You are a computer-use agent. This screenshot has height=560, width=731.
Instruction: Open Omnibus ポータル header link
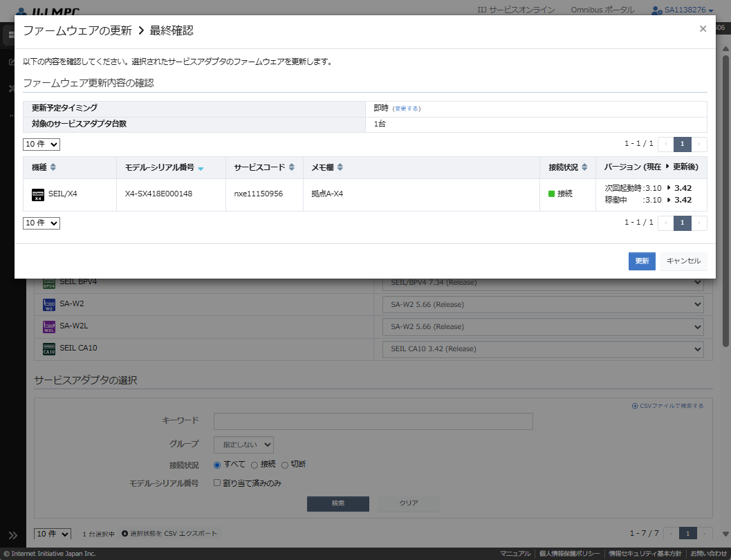pos(602,10)
